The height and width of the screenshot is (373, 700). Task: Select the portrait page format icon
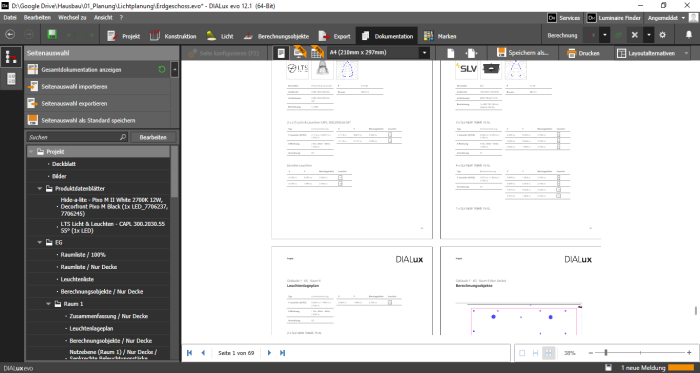point(281,53)
